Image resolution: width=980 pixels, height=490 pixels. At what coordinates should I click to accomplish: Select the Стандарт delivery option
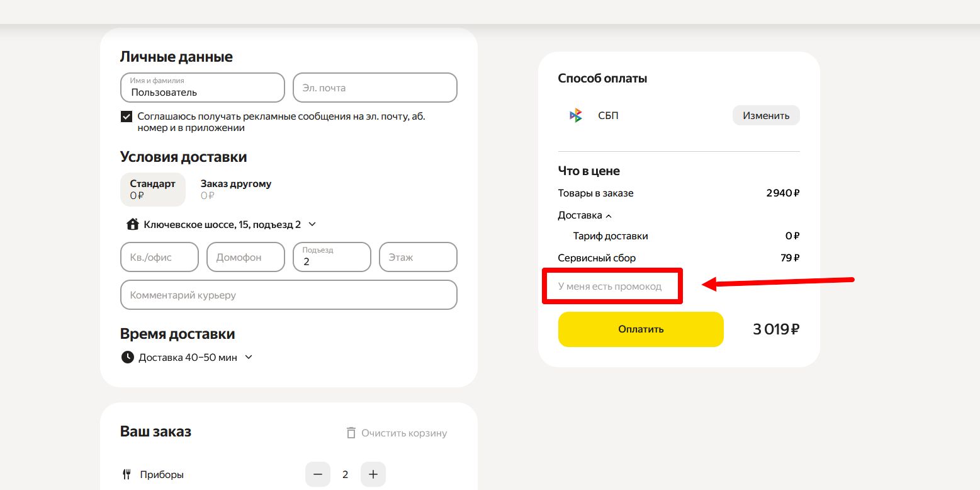point(152,189)
